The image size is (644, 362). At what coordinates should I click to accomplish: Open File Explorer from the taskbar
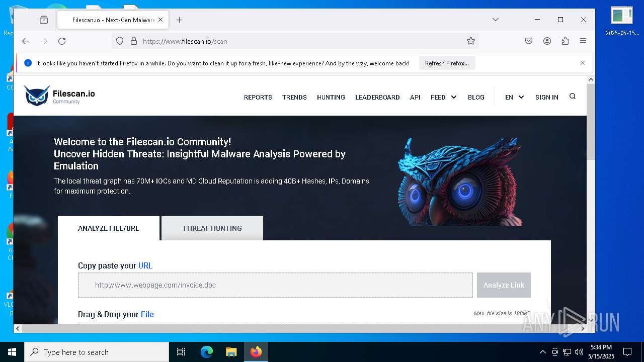tap(231, 352)
